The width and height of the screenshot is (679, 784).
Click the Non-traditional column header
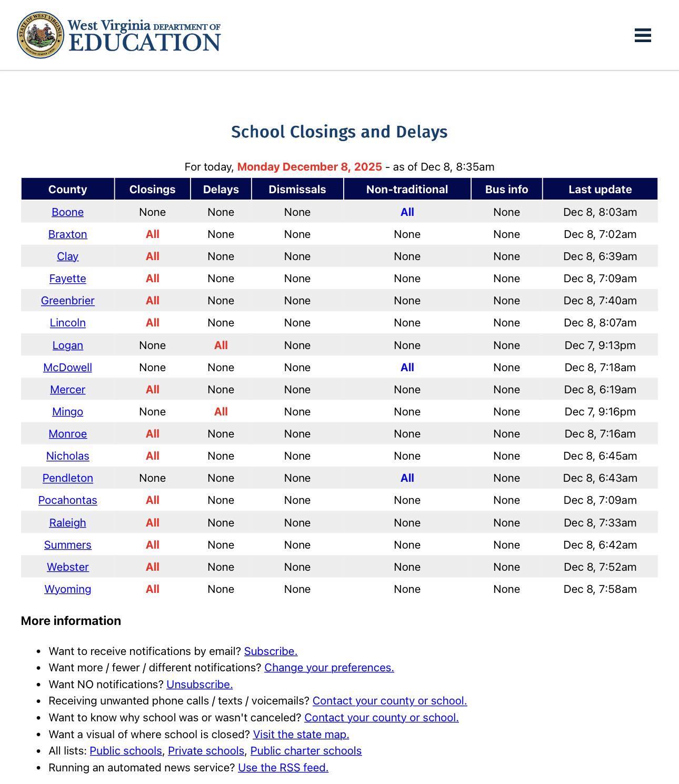click(407, 190)
